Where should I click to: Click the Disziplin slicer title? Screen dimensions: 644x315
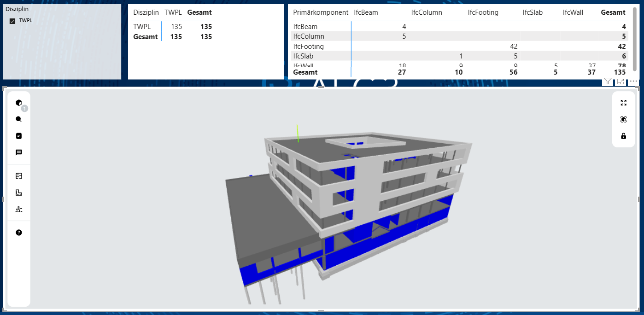click(17, 9)
